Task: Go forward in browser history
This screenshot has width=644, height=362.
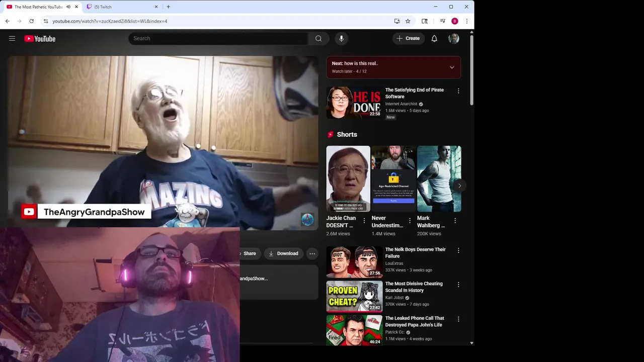Action: click(x=19, y=21)
